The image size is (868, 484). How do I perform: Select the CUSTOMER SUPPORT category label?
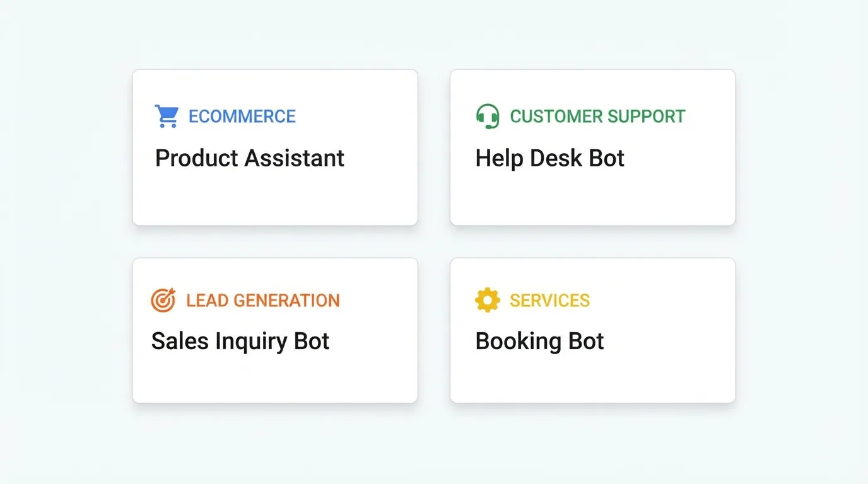[597, 117]
